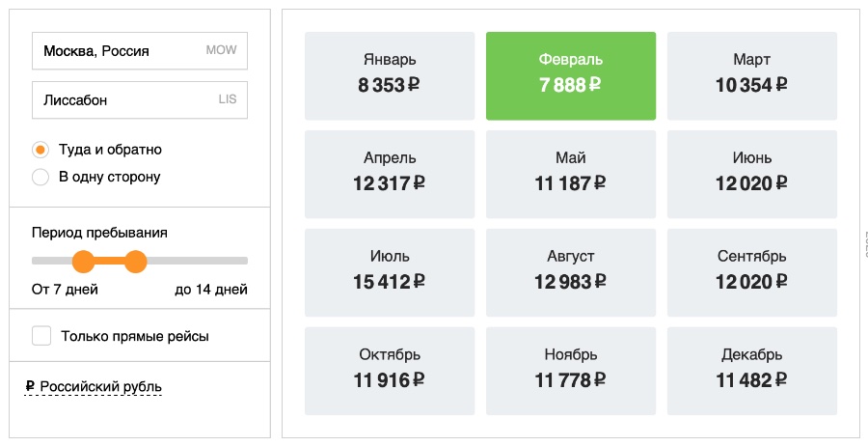Click the left handle of stay slider
The width and height of the screenshot is (868, 446).
point(83,261)
